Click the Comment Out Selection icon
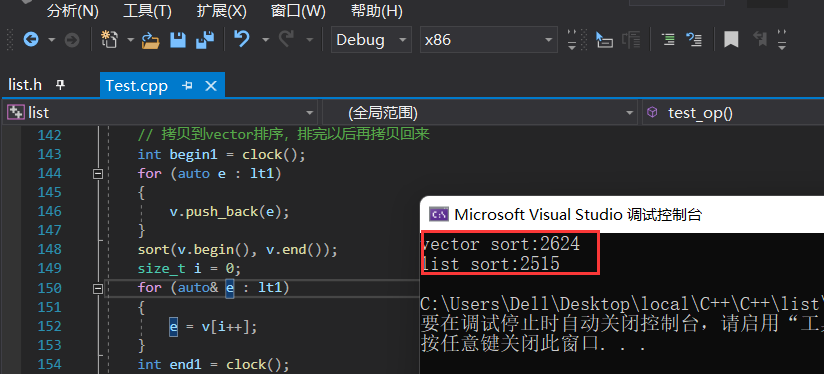Screen dimensions: 824x374 click(x=668, y=39)
